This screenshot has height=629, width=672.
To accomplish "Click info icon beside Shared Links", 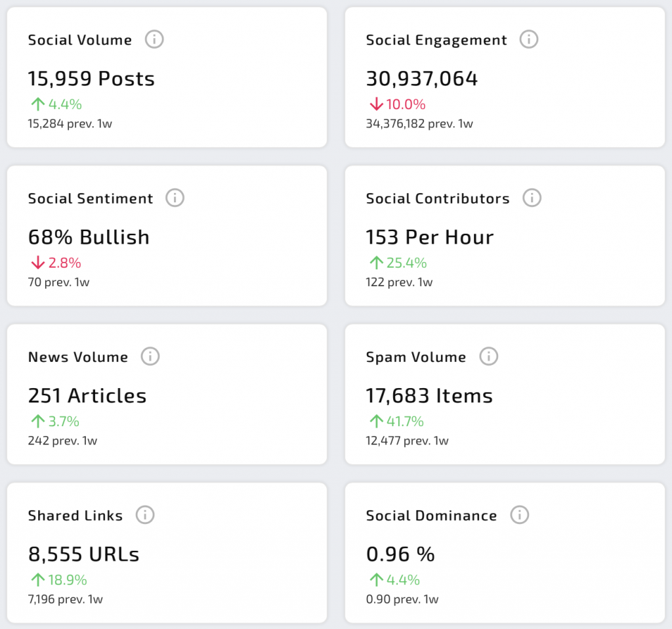I will [x=145, y=515].
